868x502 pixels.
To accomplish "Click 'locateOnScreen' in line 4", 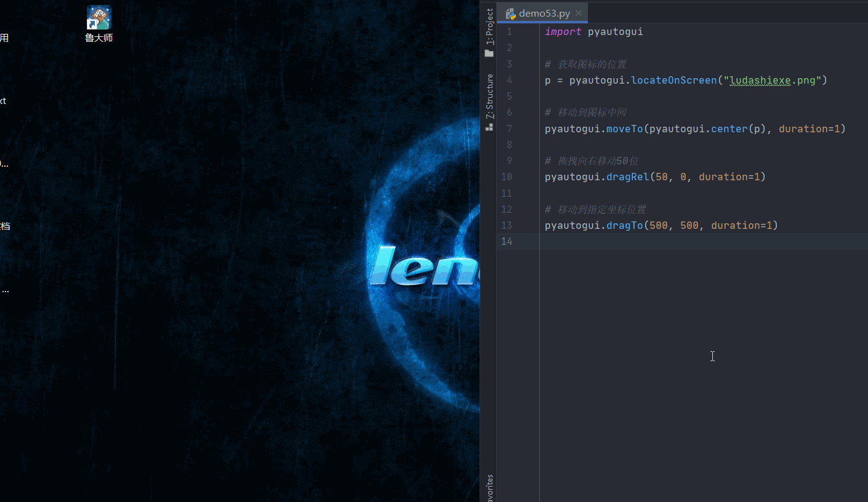I will (674, 80).
